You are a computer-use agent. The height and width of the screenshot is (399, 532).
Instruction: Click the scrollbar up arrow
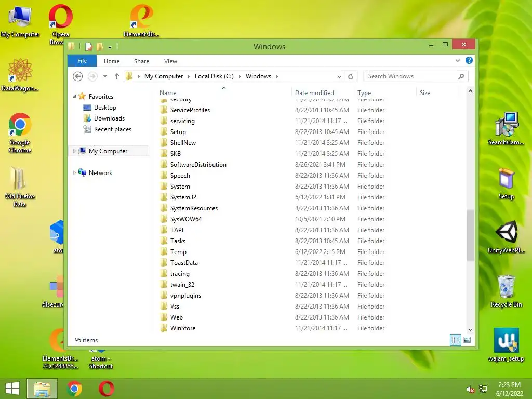[470, 91]
